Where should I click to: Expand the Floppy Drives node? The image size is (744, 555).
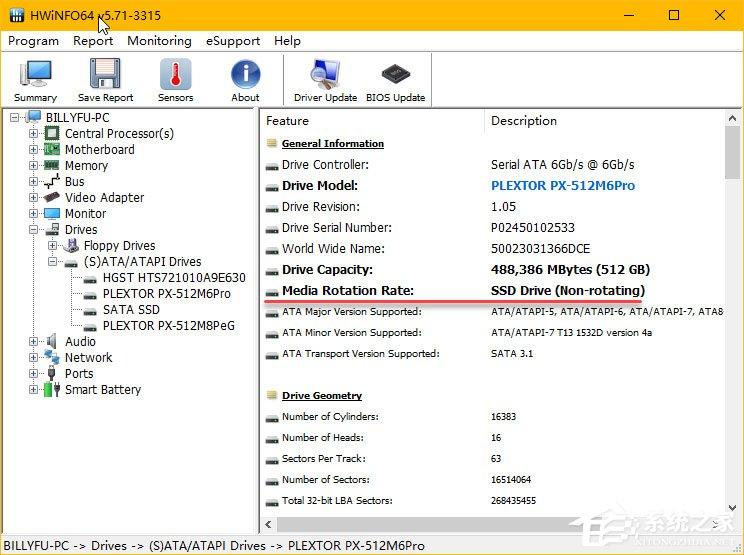click(53, 246)
